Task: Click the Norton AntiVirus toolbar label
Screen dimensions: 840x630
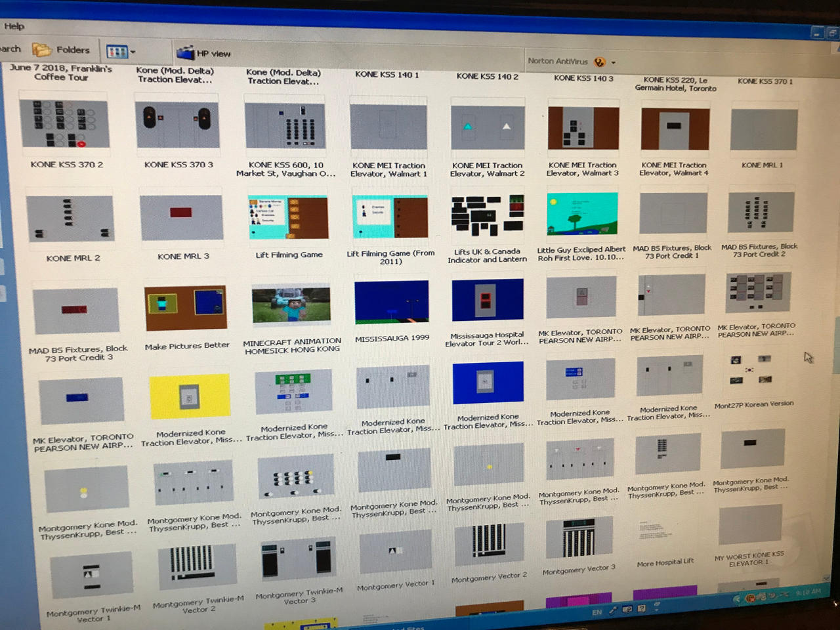Action: tap(558, 61)
